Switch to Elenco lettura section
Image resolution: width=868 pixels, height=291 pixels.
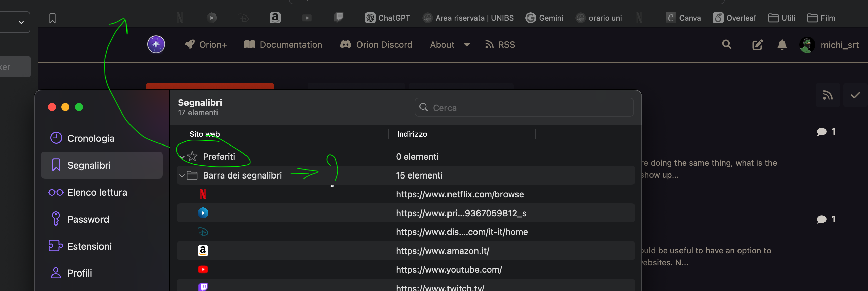(97, 192)
